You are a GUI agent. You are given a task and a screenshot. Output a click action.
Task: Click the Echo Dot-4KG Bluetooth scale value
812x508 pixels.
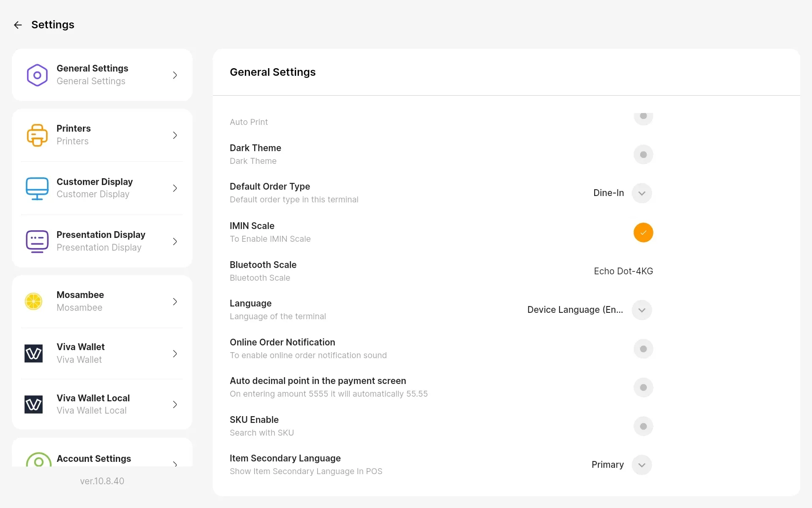click(623, 271)
